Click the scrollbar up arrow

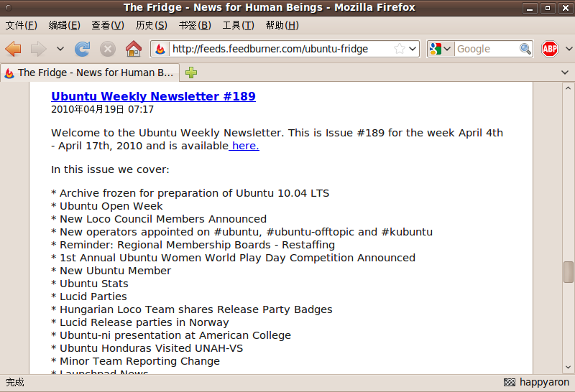(568, 88)
